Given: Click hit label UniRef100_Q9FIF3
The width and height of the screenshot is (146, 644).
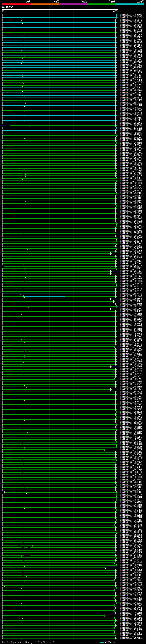Looking at the screenshot, I should coord(131,45).
